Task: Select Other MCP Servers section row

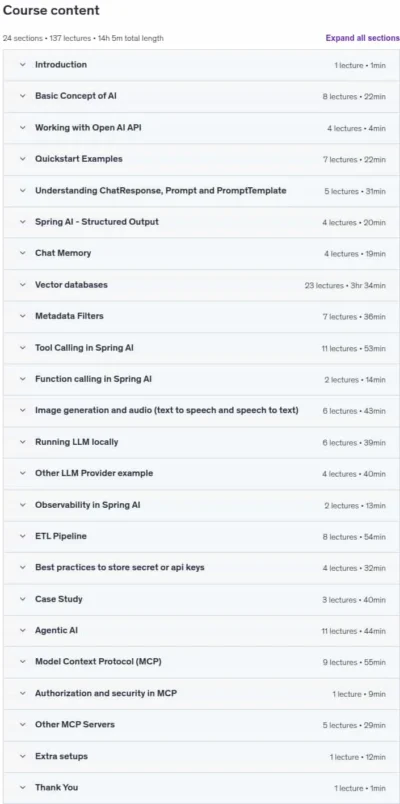Action: [201, 725]
